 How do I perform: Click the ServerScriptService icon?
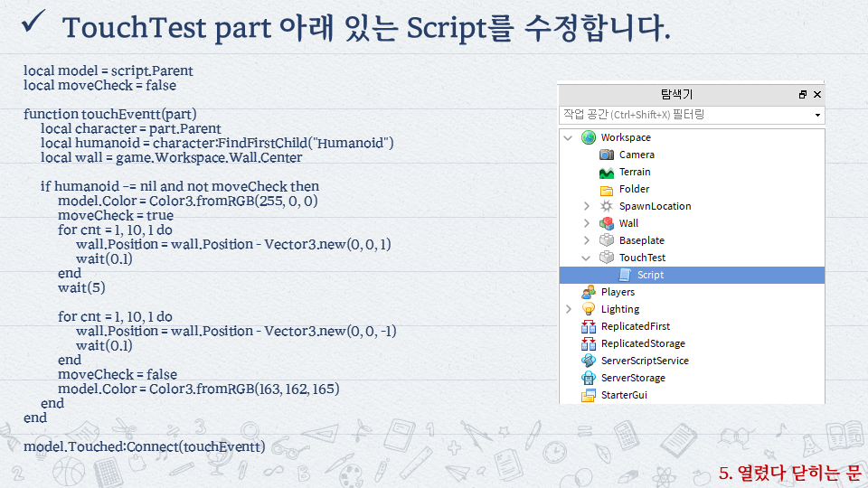(x=589, y=361)
